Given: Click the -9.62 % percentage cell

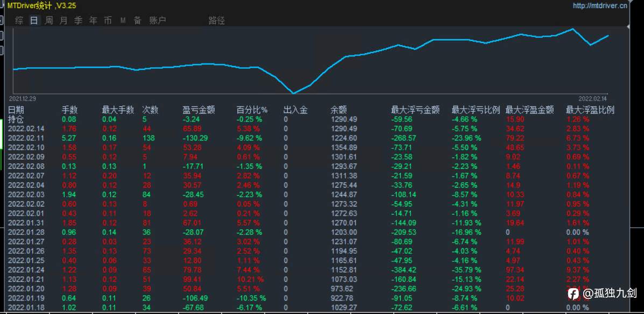Looking at the screenshot, I should tap(250, 138).
